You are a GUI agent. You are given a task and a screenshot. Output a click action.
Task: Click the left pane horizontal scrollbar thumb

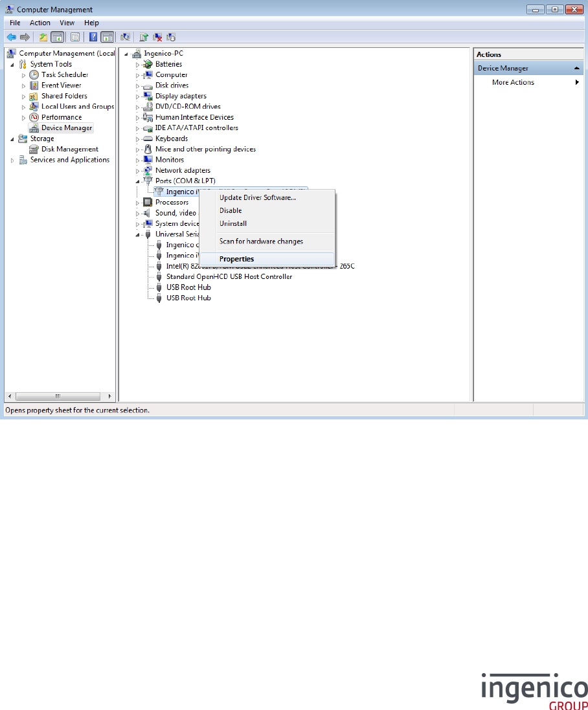point(58,396)
